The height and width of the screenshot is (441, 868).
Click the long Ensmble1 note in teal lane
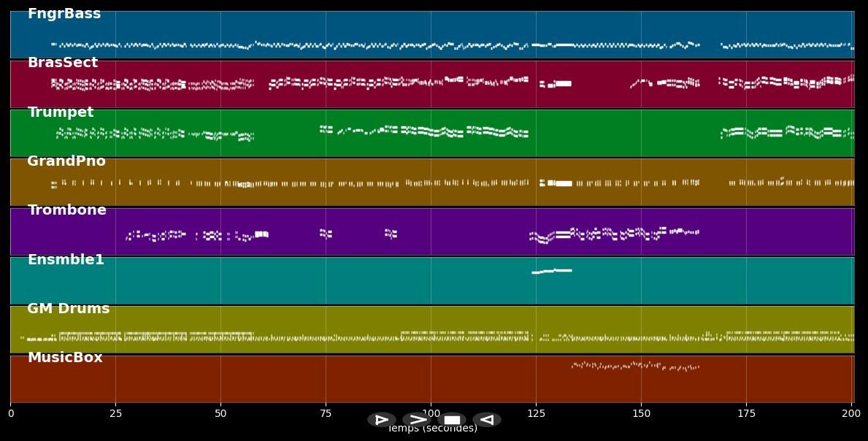pyautogui.click(x=553, y=271)
